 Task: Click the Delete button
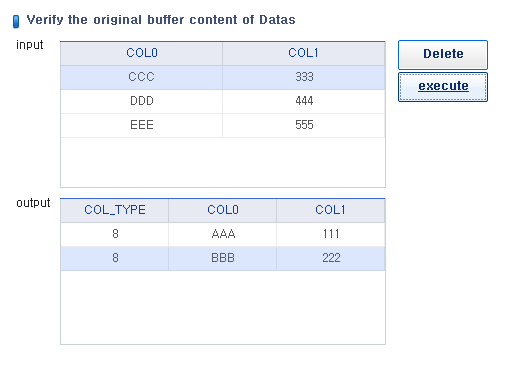443,55
